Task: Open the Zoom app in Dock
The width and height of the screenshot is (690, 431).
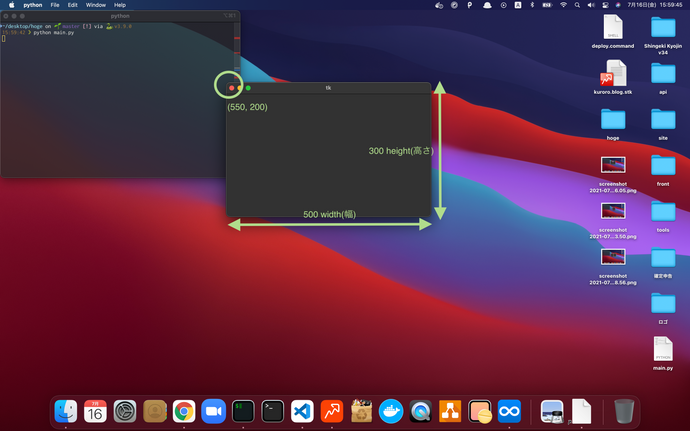Action: [x=213, y=411]
